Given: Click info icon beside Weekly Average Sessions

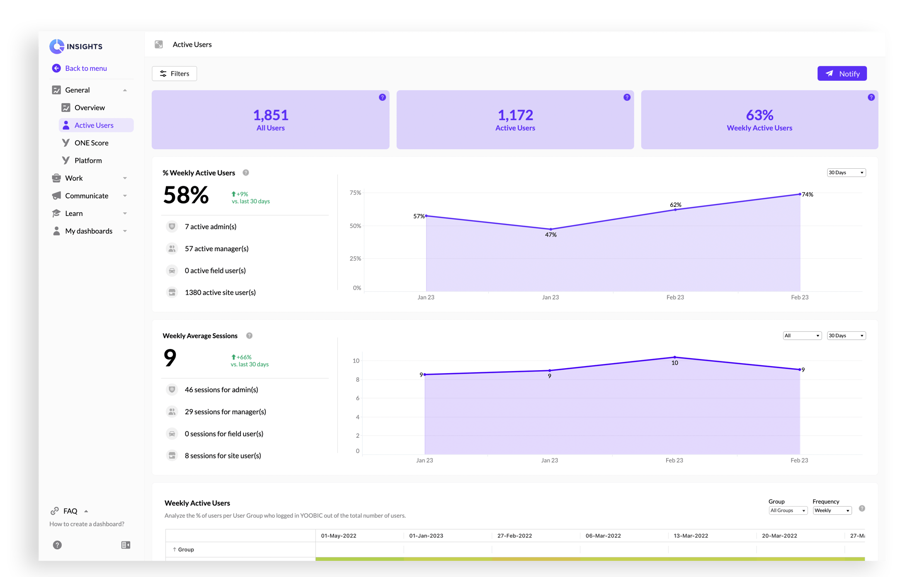Looking at the screenshot, I should 249,336.
